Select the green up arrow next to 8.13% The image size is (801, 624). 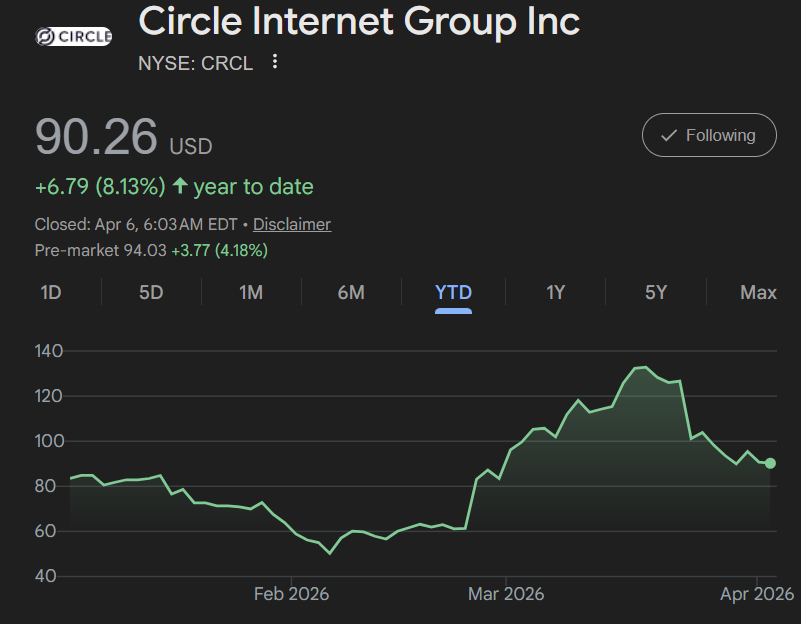(x=180, y=186)
